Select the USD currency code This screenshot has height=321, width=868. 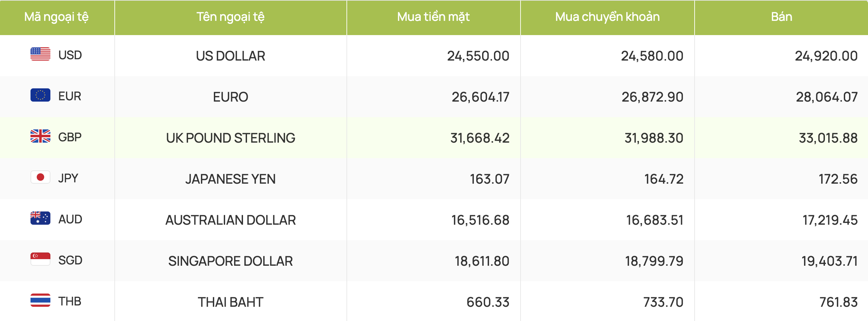point(70,55)
